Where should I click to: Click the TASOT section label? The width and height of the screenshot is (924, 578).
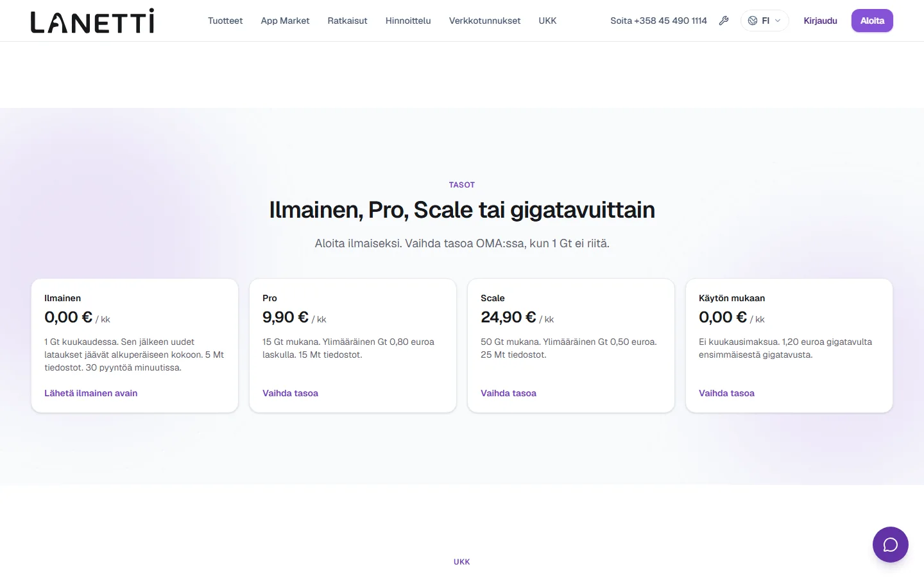coord(462,185)
